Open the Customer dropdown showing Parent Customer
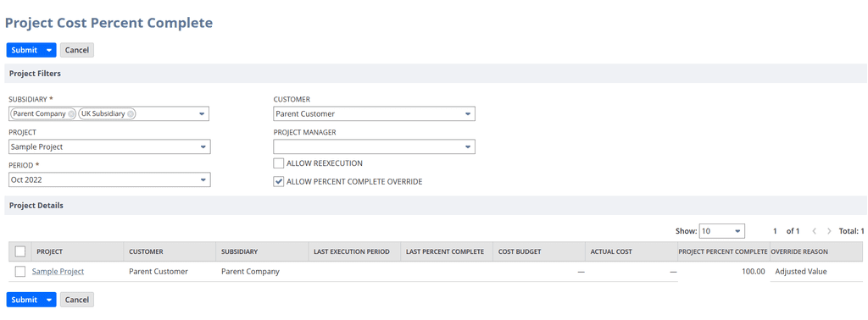This screenshot has height=320, width=868. [x=374, y=113]
